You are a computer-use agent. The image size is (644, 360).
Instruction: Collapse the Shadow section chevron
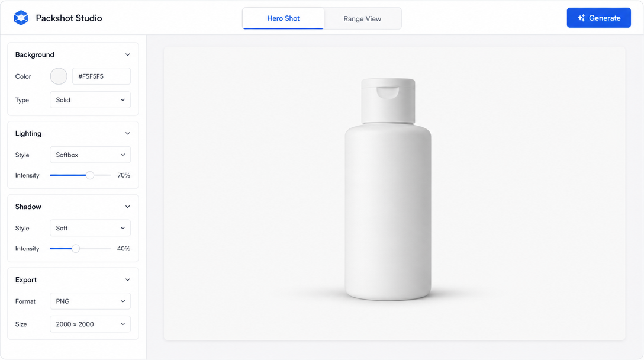tap(128, 207)
